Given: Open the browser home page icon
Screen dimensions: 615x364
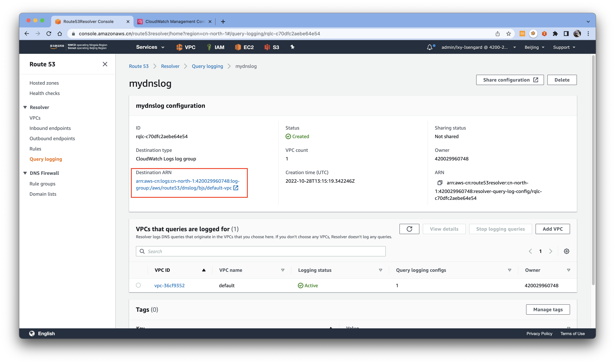Looking at the screenshot, I should pyautogui.click(x=60, y=34).
